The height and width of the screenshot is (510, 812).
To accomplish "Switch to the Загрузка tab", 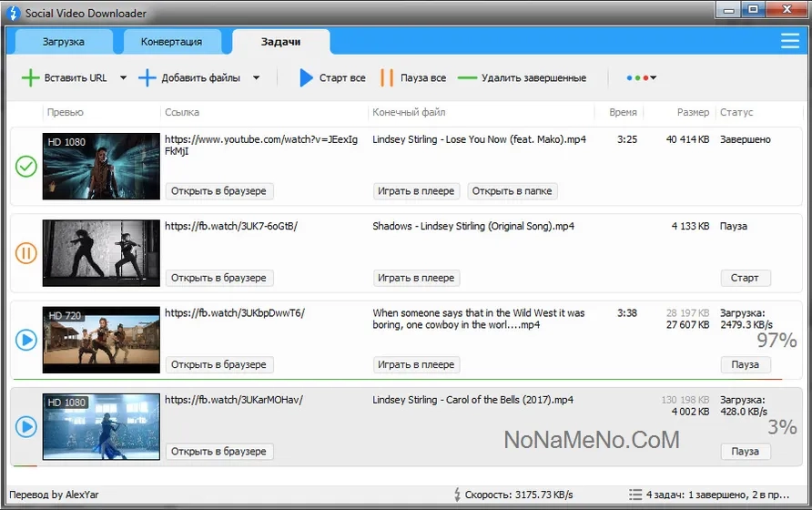I will point(64,42).
